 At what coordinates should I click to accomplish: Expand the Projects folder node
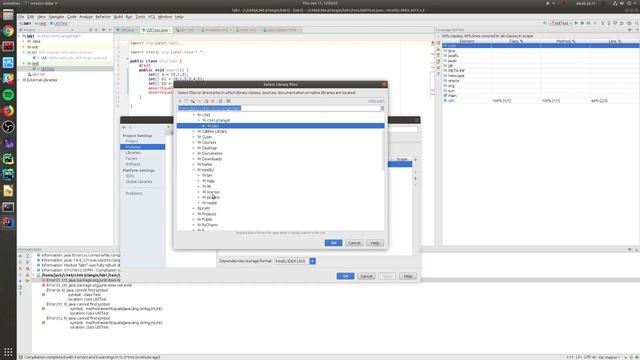pos(194,214)
